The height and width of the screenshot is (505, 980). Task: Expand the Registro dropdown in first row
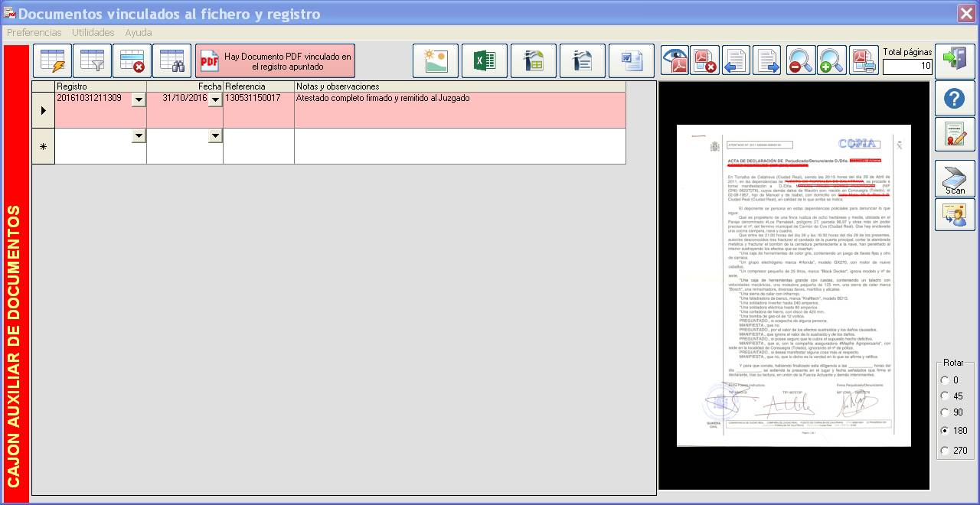pyautogui.click(x=139, y=99)
